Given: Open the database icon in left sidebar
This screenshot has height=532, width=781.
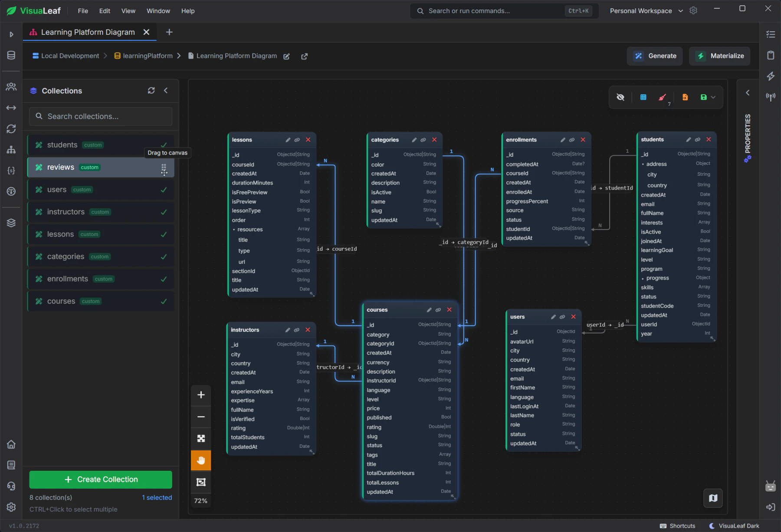Looking at the screenshot, I should point(11,55).
